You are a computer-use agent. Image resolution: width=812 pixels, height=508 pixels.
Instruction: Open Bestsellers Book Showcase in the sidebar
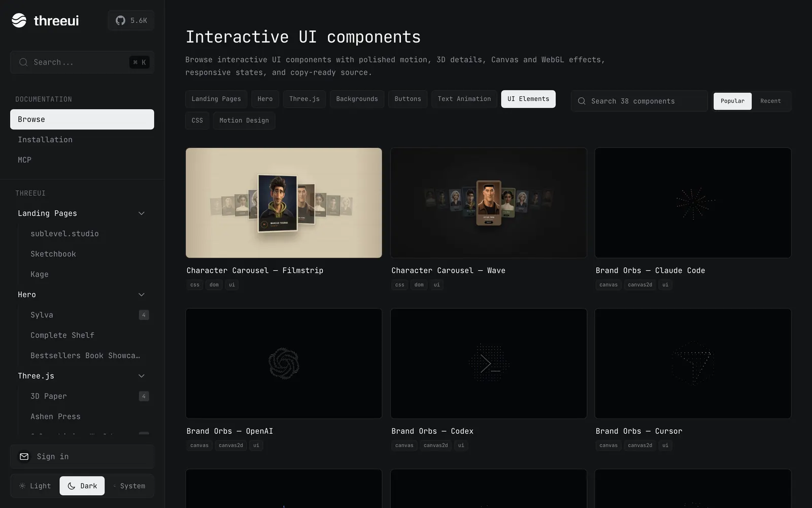pyautogui.click(x=85, y=356)
